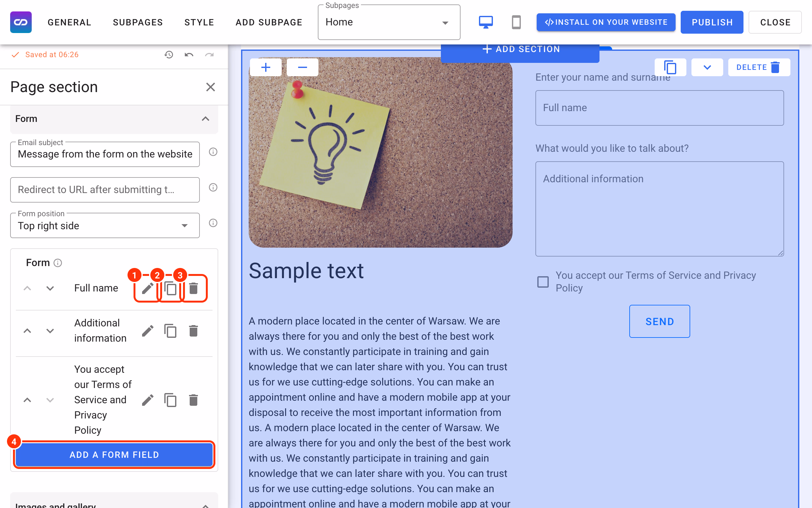This screenshot has height=508, width=812.
Task: Duplicate the Terms of Service field
Action: (170, 400)
